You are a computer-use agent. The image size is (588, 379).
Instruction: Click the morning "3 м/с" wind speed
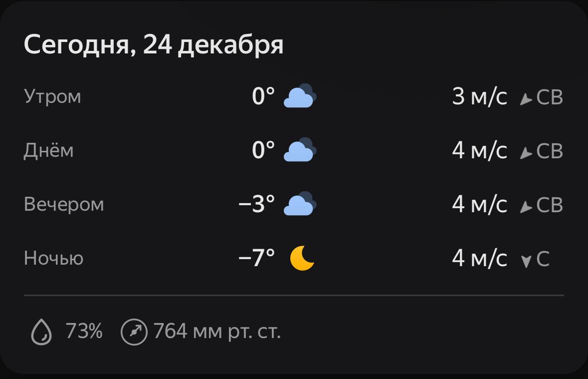tap(479, 97)
